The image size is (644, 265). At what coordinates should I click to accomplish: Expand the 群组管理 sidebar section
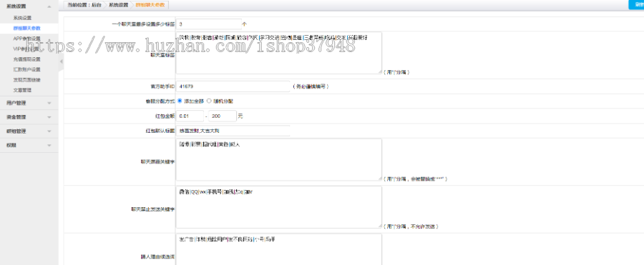coord(29,131)
